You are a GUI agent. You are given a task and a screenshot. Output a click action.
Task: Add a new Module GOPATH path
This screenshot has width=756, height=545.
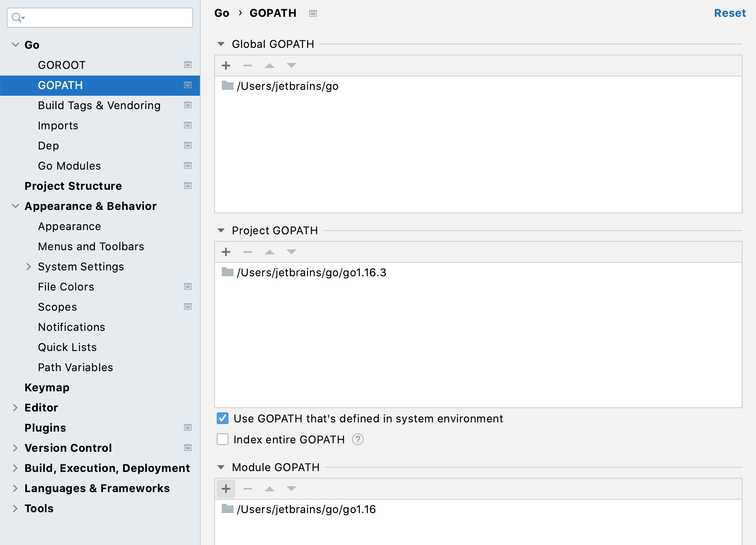(226, 489)
